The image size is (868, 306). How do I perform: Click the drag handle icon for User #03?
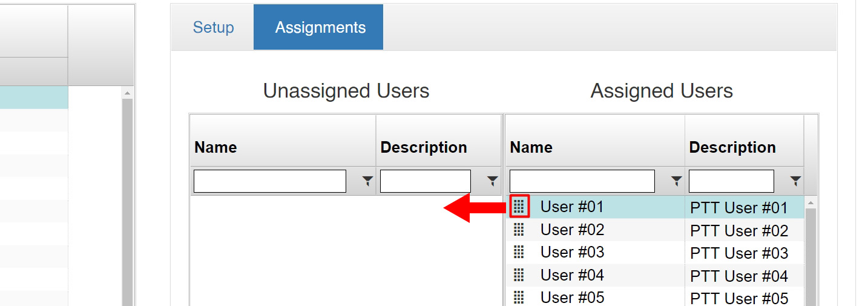(519, 252)
